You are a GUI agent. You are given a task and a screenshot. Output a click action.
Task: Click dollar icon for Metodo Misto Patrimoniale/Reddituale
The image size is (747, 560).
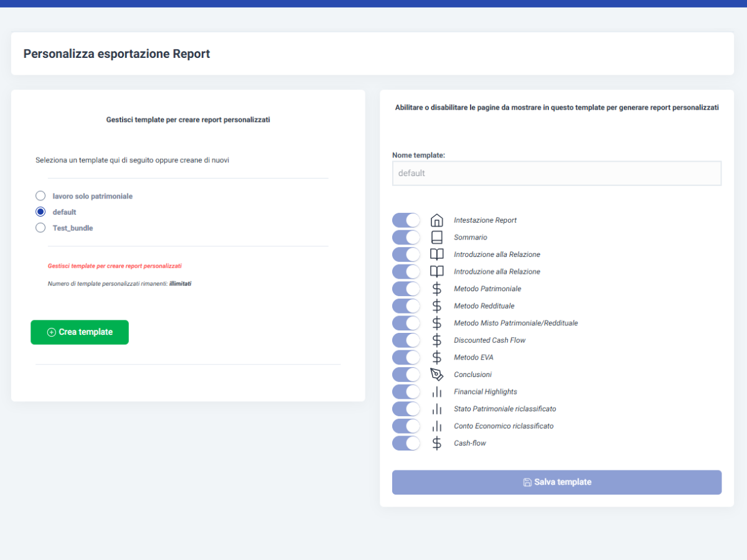tap(437, 323)
